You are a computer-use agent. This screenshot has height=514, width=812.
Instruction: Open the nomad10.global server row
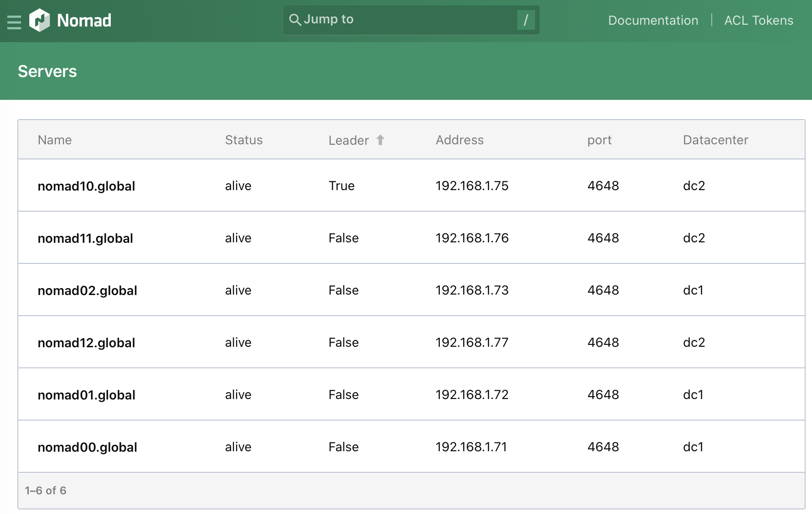click(86, 186)
